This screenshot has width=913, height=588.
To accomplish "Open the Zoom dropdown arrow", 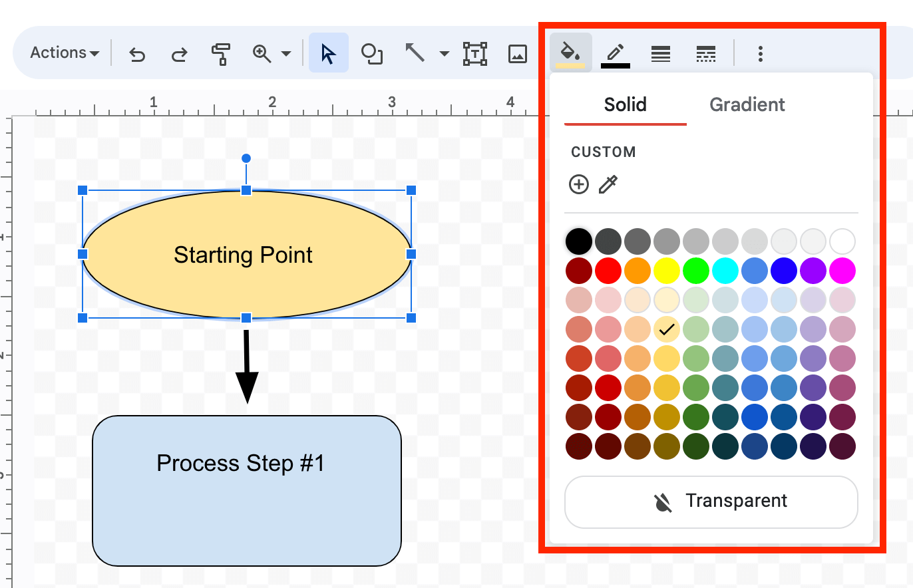I will click(x=286, y=53).
